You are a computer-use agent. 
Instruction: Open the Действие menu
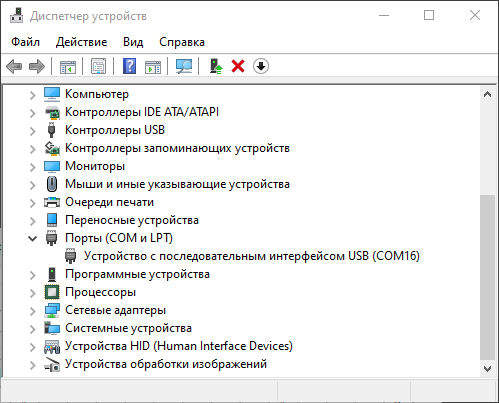(81, 42)
